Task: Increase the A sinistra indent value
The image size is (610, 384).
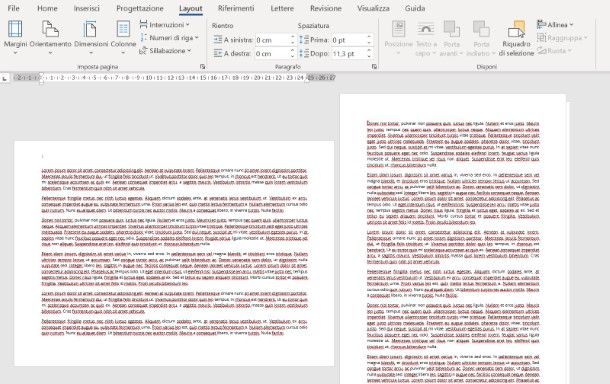Action: (293, 37)
